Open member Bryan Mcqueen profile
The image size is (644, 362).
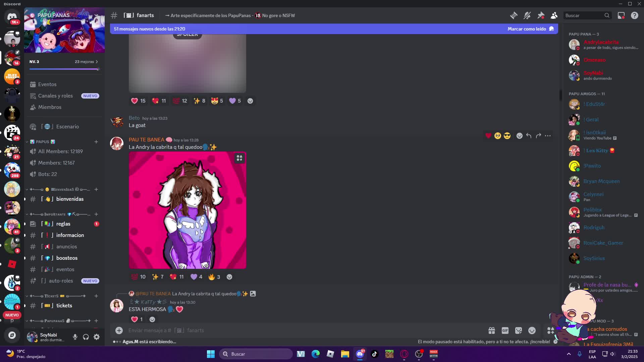(604, 181)
